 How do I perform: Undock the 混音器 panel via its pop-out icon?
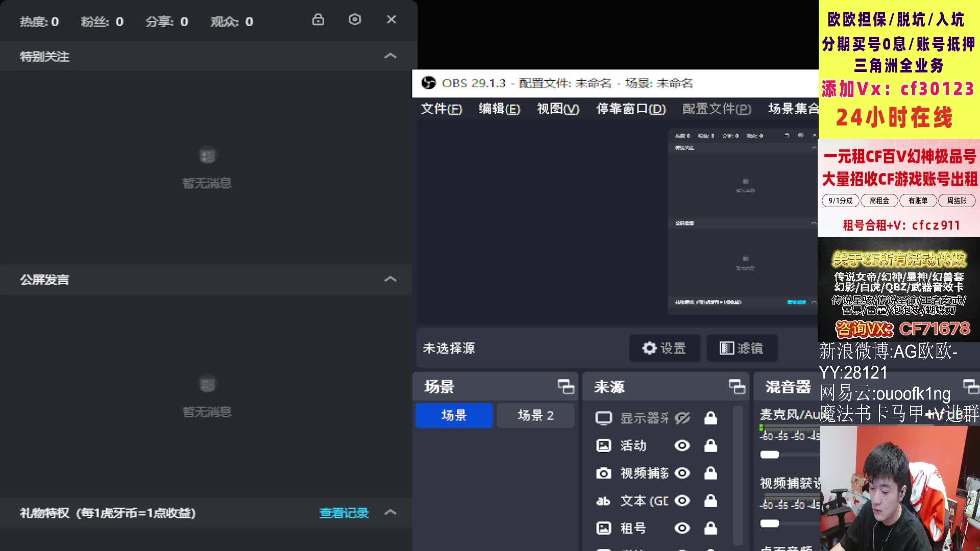[x=970, y=387]
